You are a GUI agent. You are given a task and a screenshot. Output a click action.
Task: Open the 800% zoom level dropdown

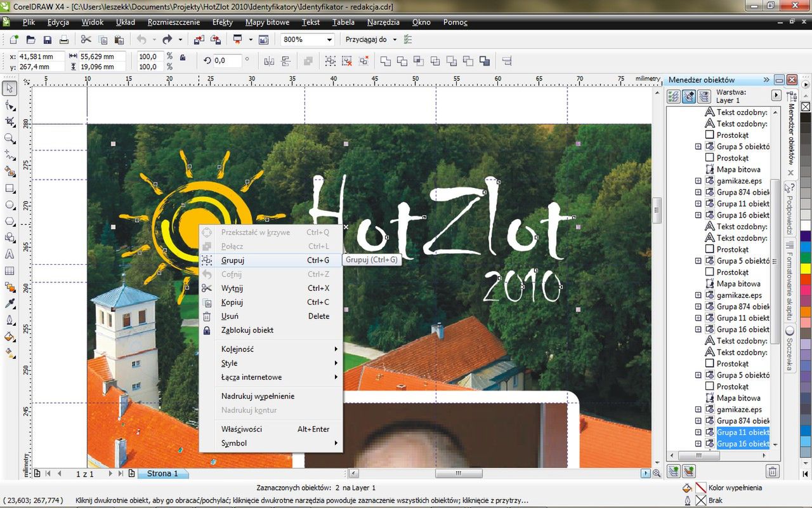329,39
